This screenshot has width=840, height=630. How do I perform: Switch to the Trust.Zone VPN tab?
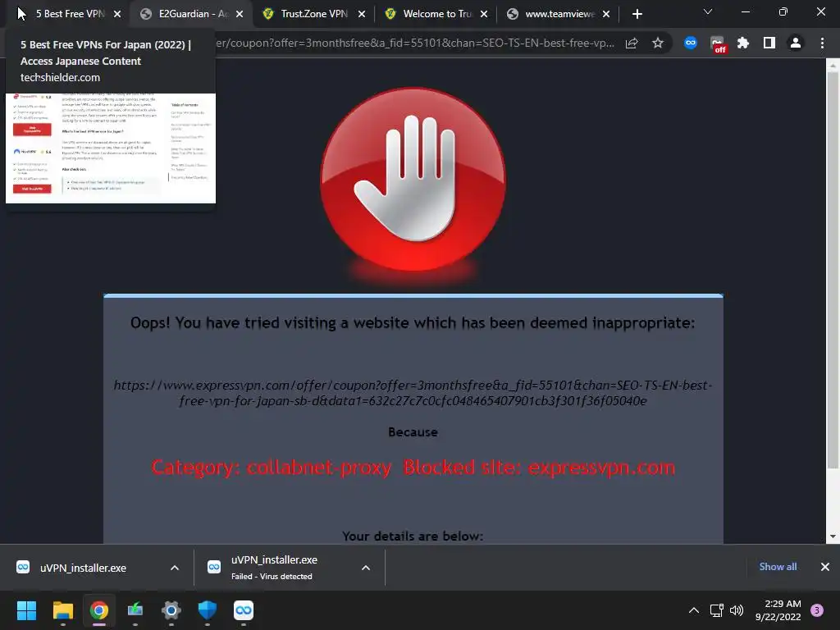[x=314, y=14]
